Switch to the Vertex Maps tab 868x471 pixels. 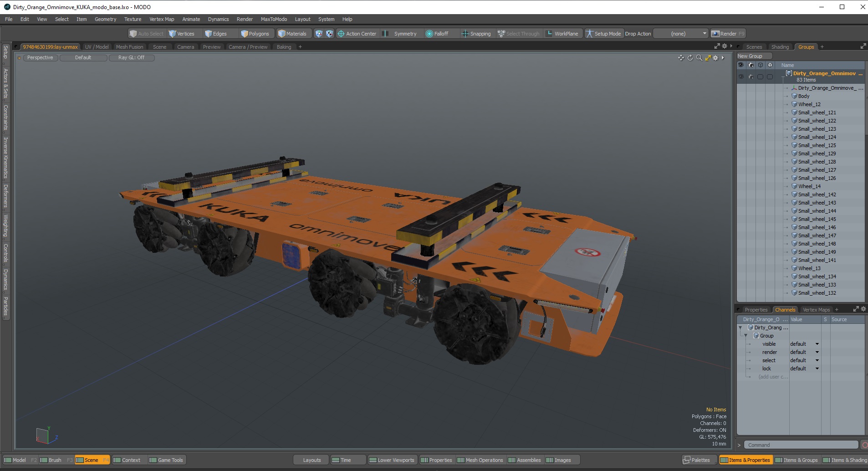[816, 310]
